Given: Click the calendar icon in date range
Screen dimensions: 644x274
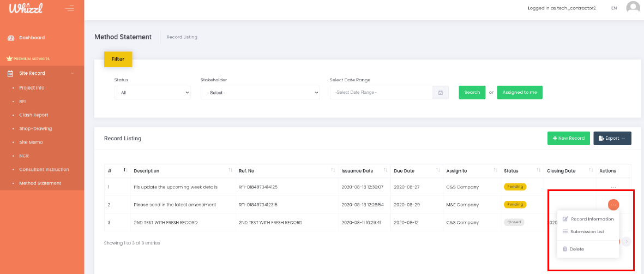Looking at the screenshot, I should pyautogui.click(x=441, y=93).
